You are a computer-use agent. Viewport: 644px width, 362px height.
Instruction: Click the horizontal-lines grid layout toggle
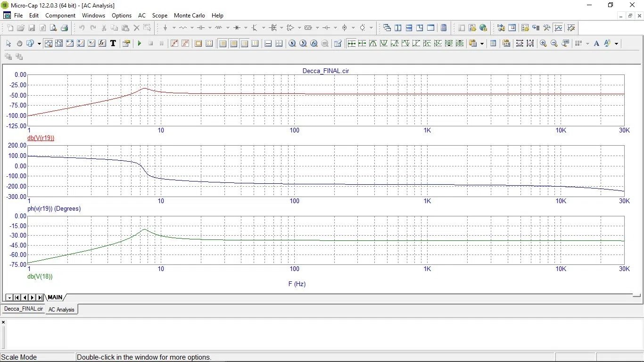click(x=233, y=43)
